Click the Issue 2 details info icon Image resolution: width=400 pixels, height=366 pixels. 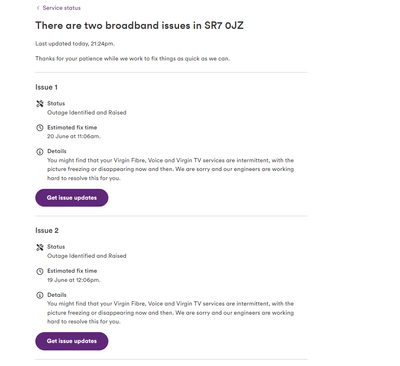pyautogui.click(x=40, y=295)
